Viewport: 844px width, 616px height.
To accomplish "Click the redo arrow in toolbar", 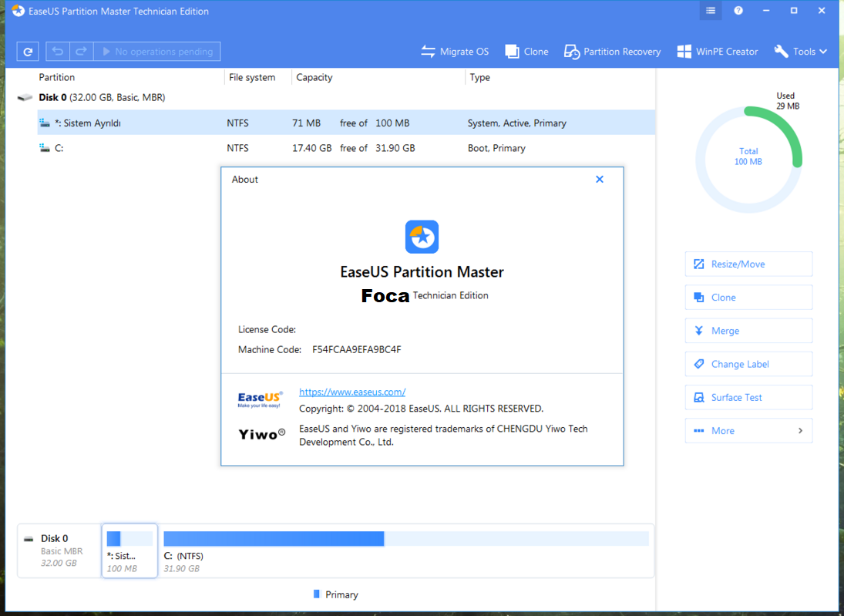I will (81, 52).
